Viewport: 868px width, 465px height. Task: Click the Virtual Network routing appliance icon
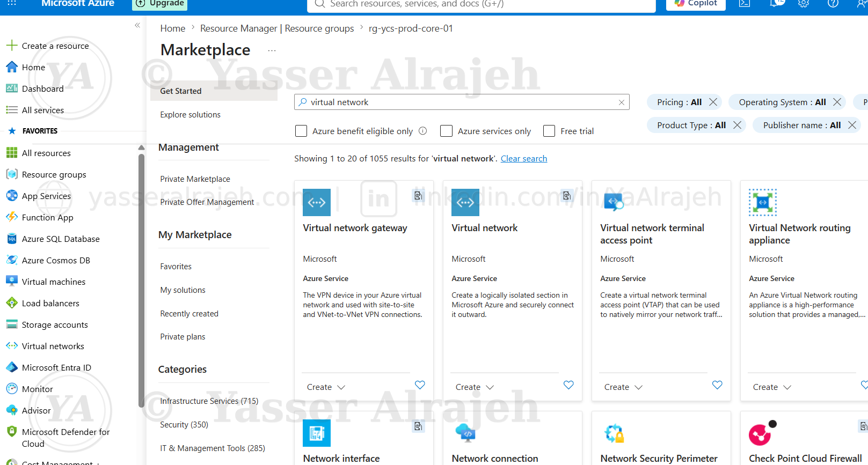763,203
